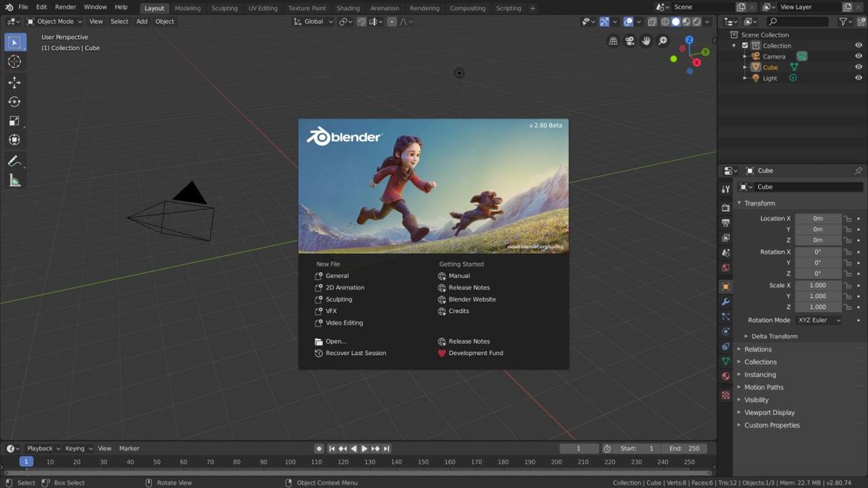868x488 pixels.
Task: Switch to the Sculpting workspace tab
Action: pos(224,8)
